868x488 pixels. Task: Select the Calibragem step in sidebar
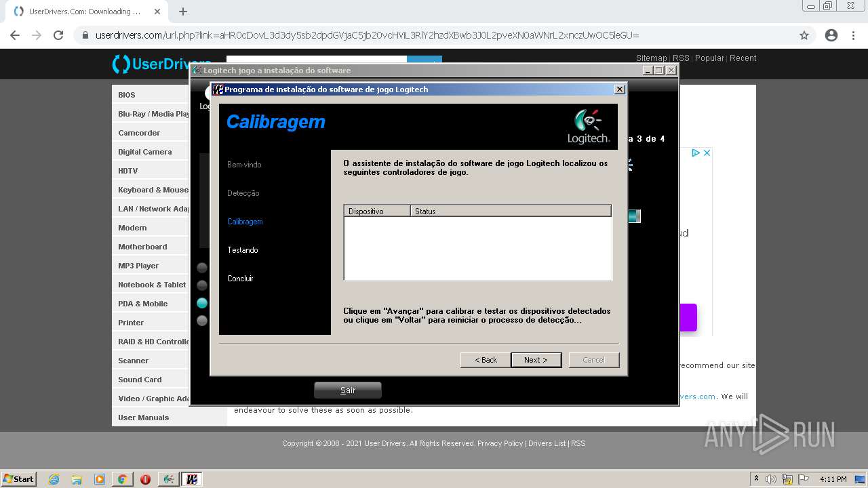[245, 222]
